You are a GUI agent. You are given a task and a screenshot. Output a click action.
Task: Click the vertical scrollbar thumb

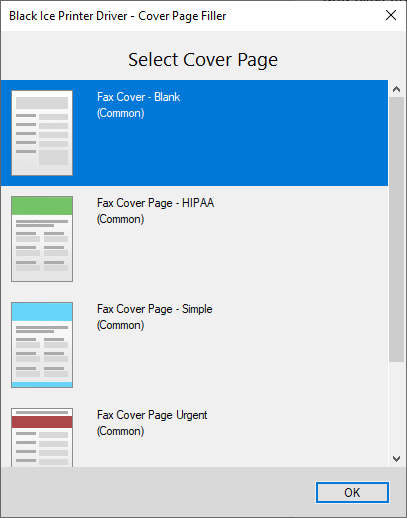pyautogui.click(x=396, y=229)
